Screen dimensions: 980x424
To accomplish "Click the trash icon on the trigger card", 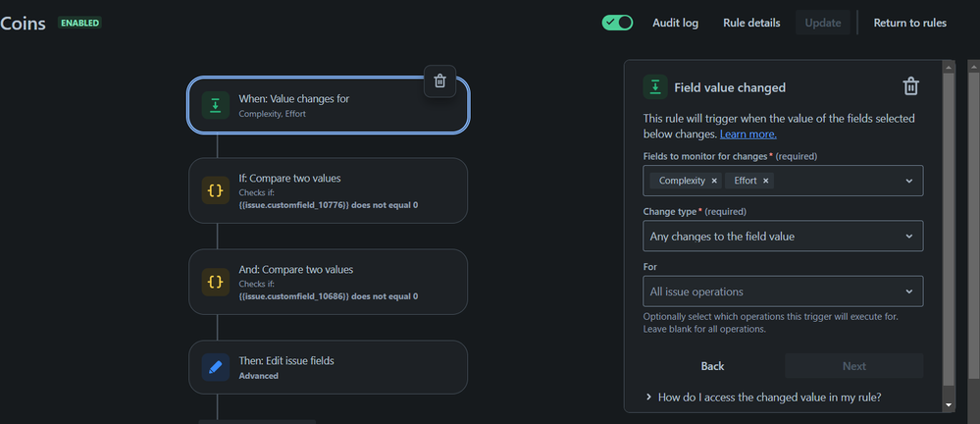I will click(440, 81).
